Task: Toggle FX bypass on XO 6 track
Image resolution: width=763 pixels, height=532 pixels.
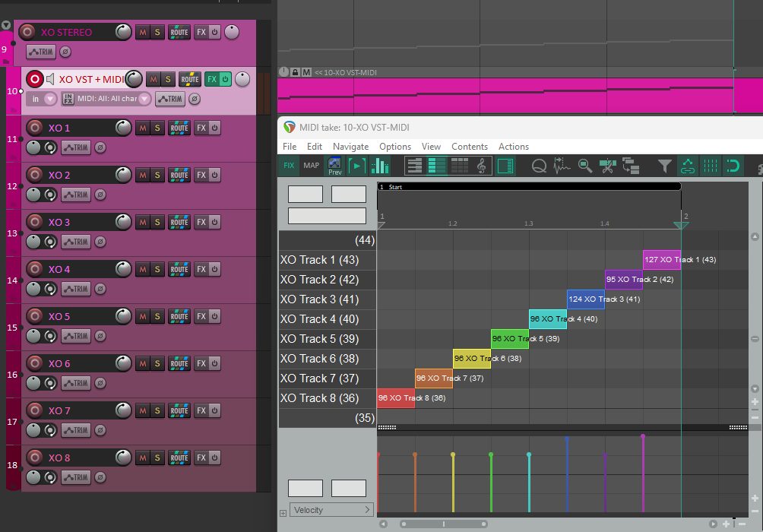Action: tap(214, 363)
